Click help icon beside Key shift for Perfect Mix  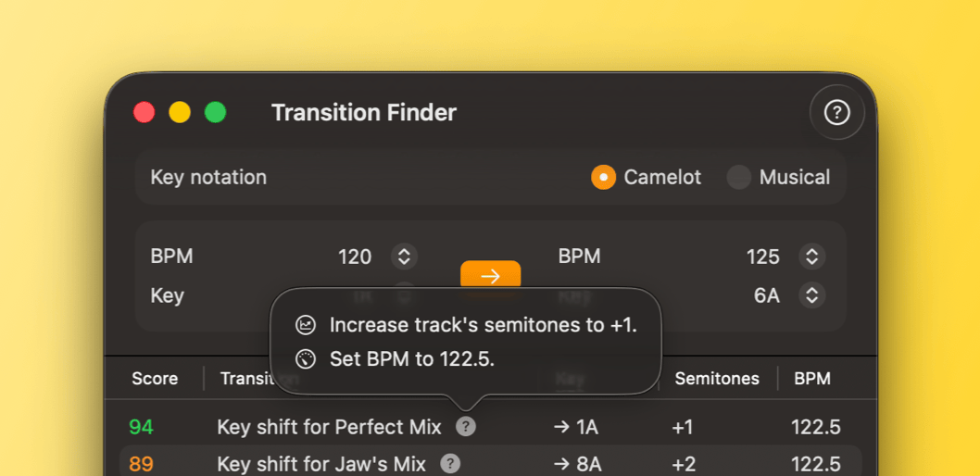tap(466, 426)
